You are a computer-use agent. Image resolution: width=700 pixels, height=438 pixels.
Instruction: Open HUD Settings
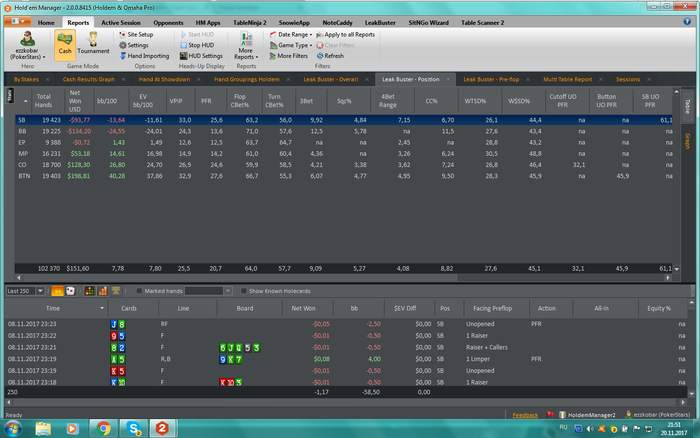[x=201, y=56]
